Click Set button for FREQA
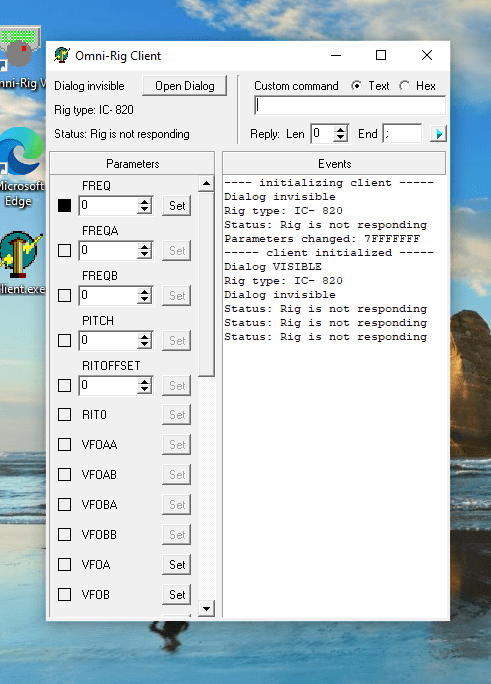Viewport: 491px width, 684px height. (x=177, y=250)
